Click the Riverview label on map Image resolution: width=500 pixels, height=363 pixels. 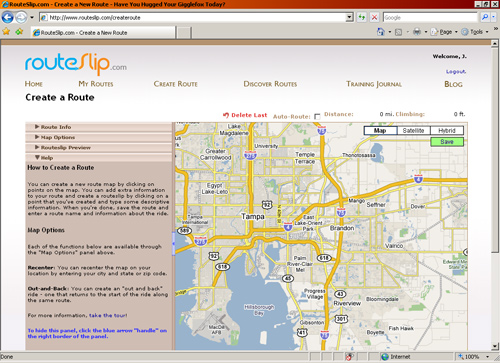click(x=347, y=303)
